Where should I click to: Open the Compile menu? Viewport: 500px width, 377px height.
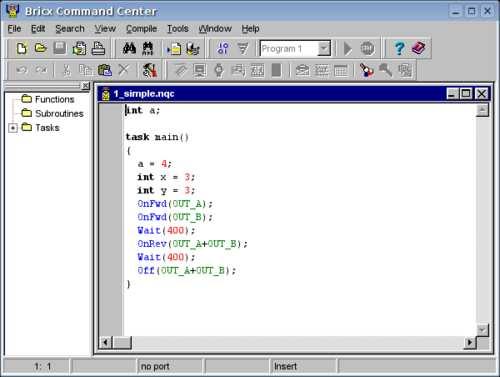141,29
